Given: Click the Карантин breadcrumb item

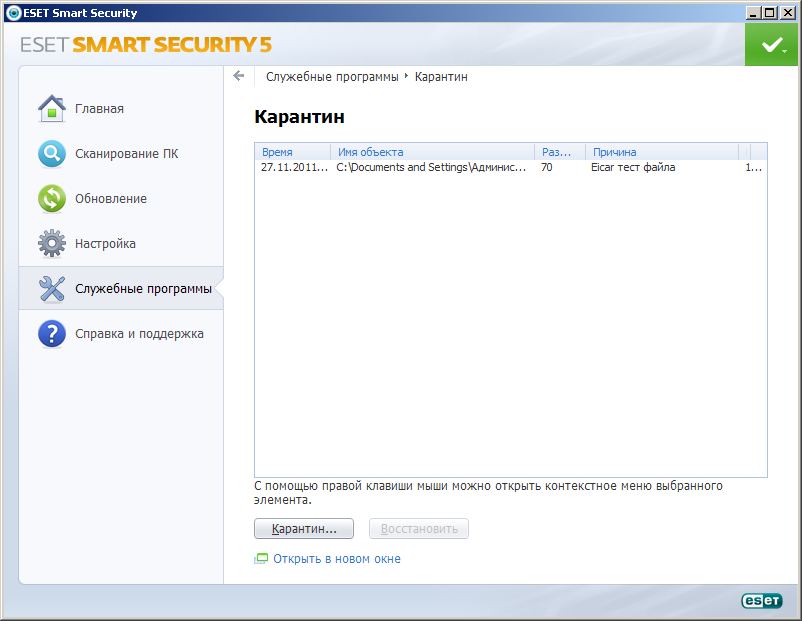Looking at the screenshot, I should coord(441,77).
